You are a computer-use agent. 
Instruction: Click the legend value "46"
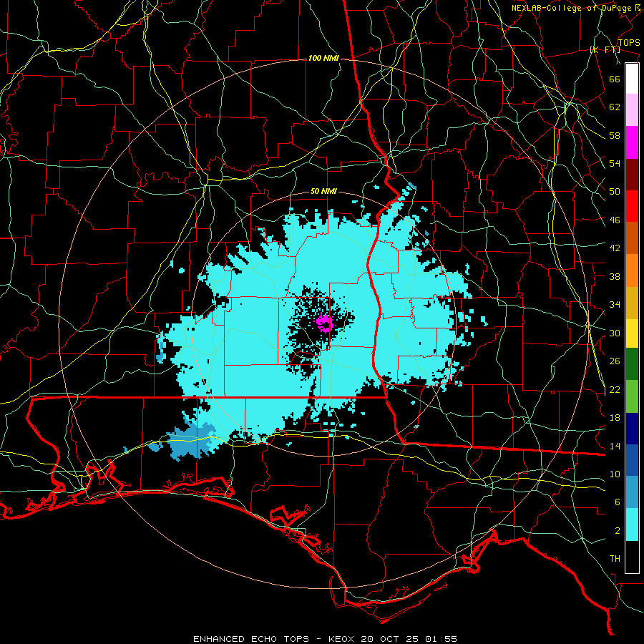click(615, 220)
